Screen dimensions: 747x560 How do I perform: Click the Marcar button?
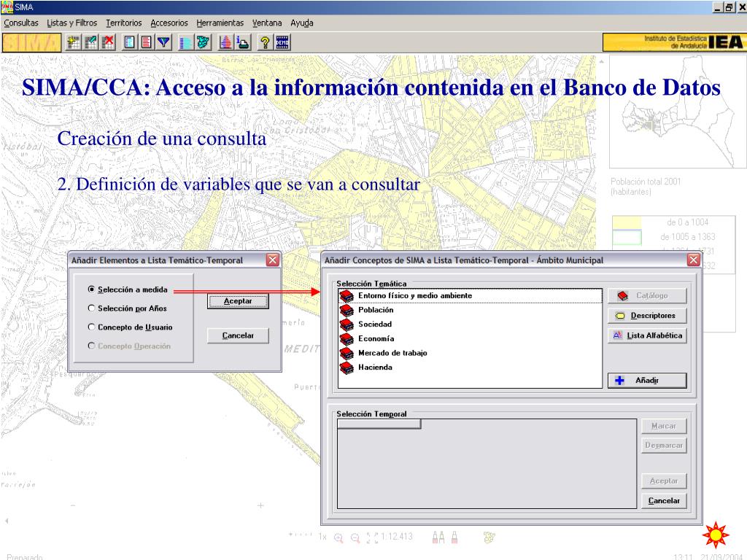click(x=664, y=426)
